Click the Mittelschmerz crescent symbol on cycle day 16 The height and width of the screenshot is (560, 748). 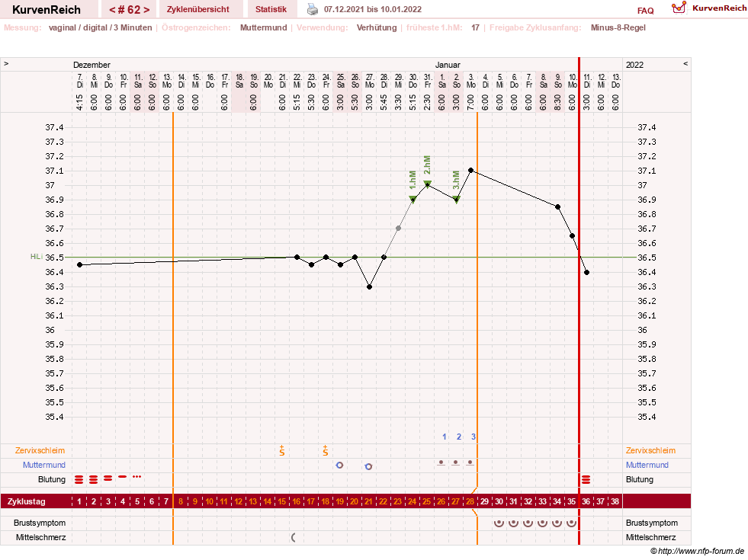tap(294, 538)
